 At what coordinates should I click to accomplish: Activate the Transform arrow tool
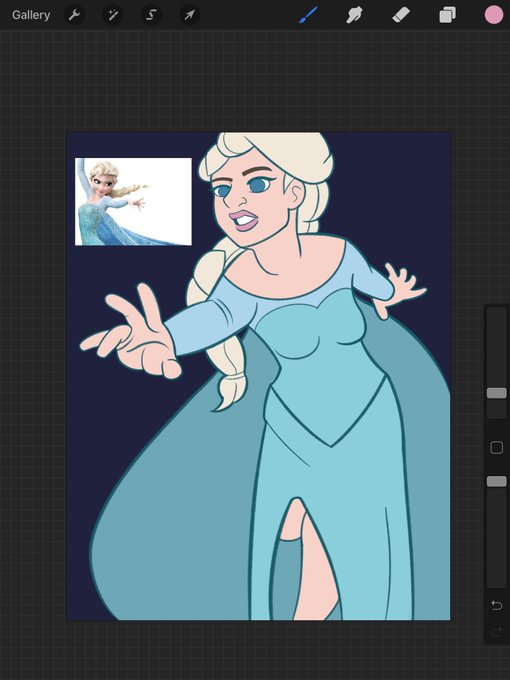pos(190,15)
